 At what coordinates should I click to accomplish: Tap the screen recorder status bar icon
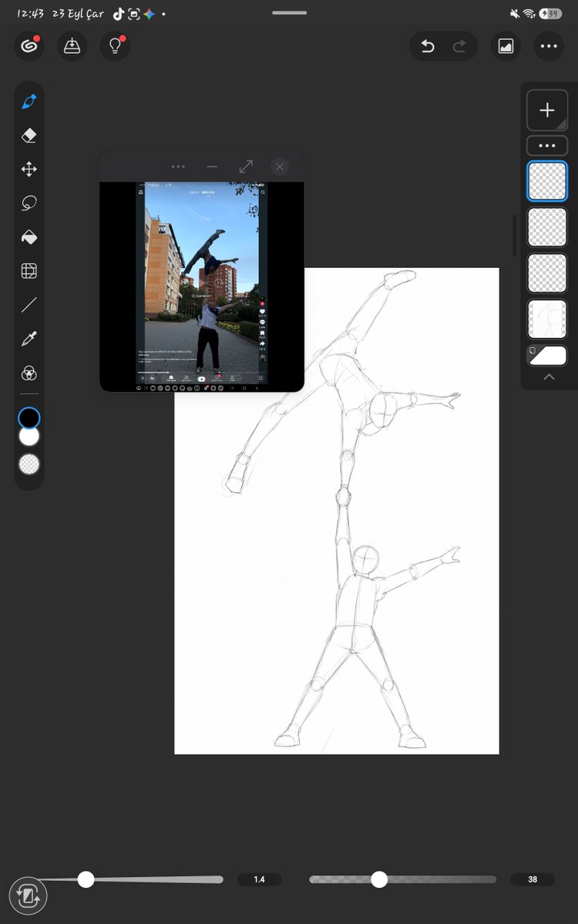[133, 14]
